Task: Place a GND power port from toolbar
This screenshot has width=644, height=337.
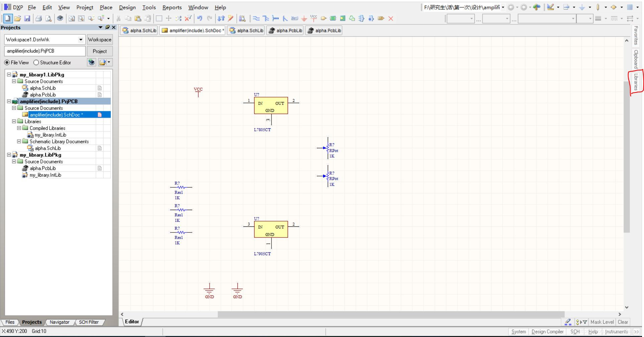Action: (304, 18)
